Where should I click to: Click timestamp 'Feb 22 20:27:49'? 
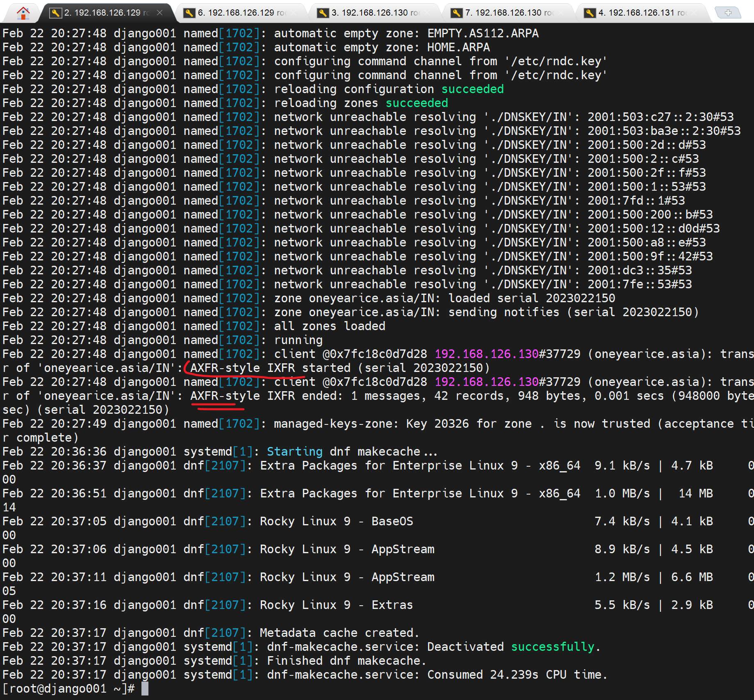click(x=55, y=424)
